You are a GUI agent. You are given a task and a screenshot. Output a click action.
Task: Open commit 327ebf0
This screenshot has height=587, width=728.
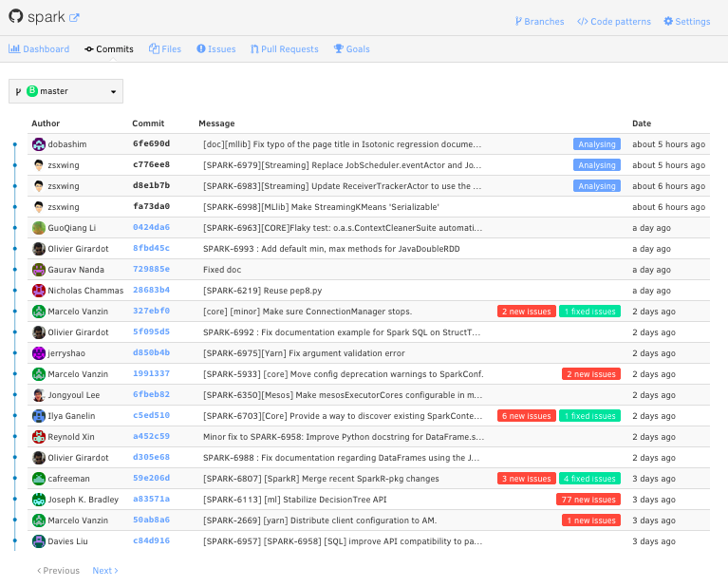[151, 311]
